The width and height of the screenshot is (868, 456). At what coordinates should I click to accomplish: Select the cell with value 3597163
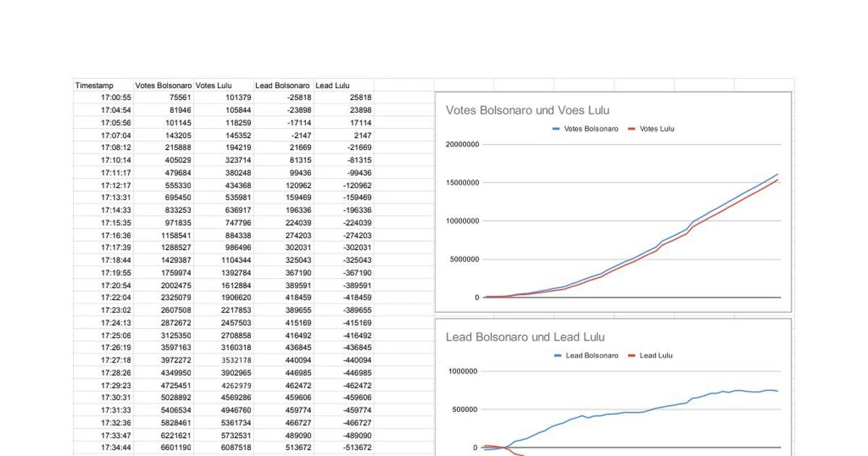click(163, 347)
